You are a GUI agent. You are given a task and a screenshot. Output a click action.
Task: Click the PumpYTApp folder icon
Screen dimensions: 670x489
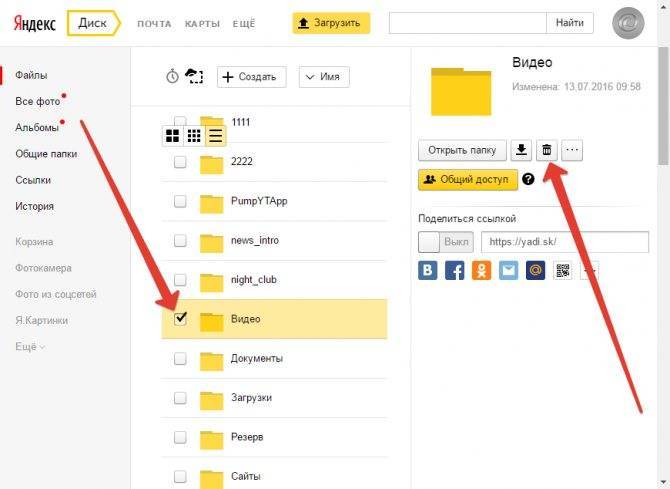point(212,204)
